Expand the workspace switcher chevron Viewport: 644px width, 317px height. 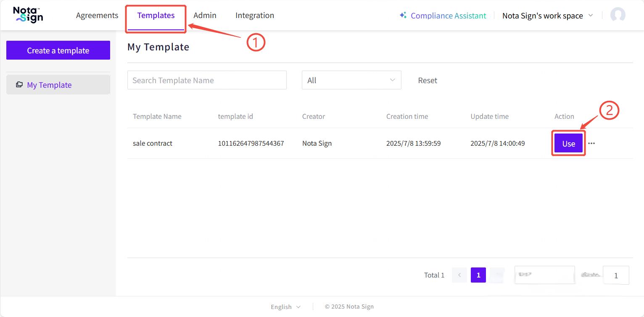(590, 16)
